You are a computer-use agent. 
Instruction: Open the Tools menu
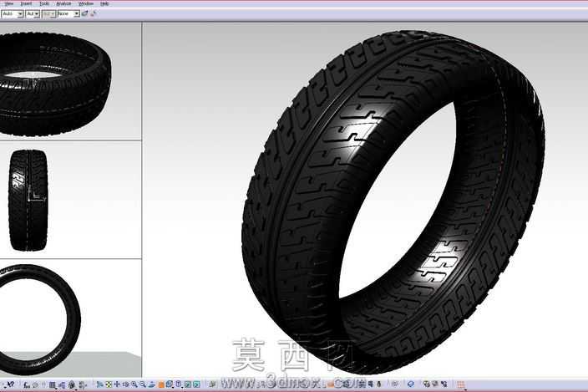pyautogui.click(x=44, y=3)
